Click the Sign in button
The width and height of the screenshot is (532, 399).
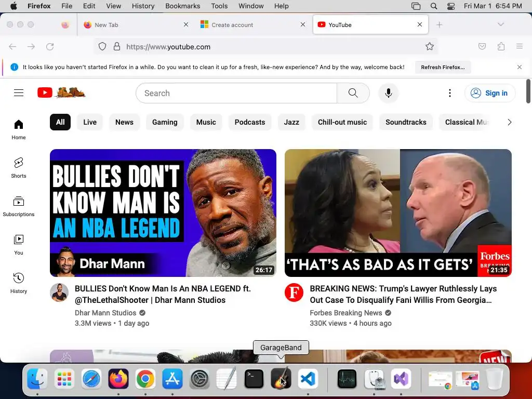490,93
